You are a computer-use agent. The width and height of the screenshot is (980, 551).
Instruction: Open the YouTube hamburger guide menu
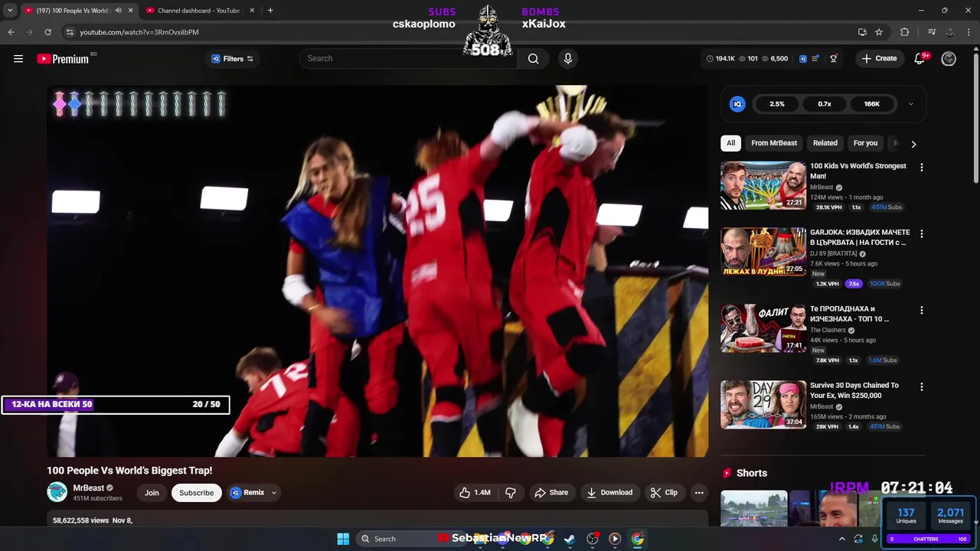[x=18, y=59]
